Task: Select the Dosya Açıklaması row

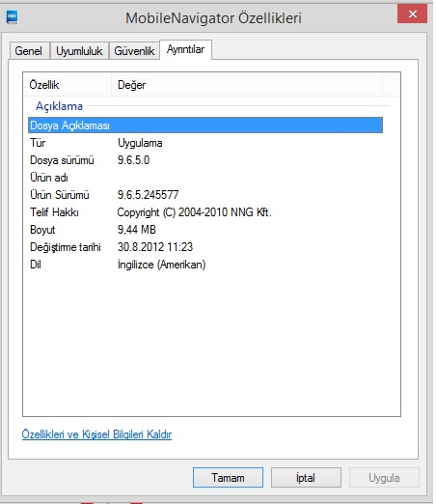Action: (205, 126)
